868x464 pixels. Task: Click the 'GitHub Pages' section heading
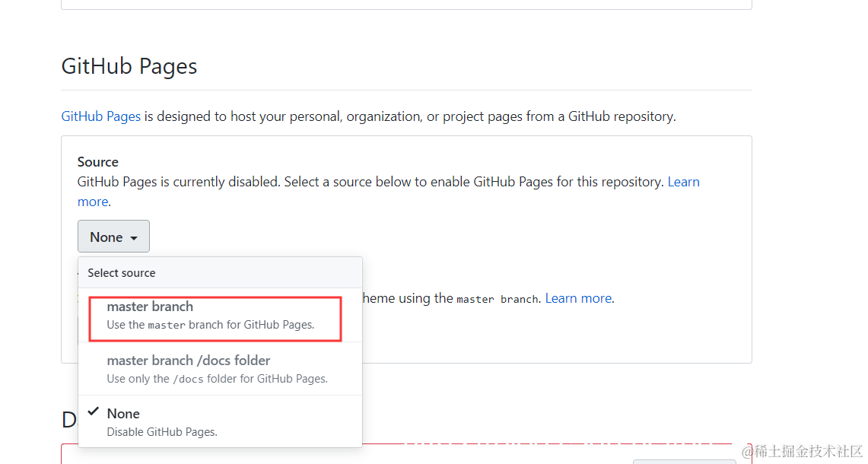tap(129, 66)
